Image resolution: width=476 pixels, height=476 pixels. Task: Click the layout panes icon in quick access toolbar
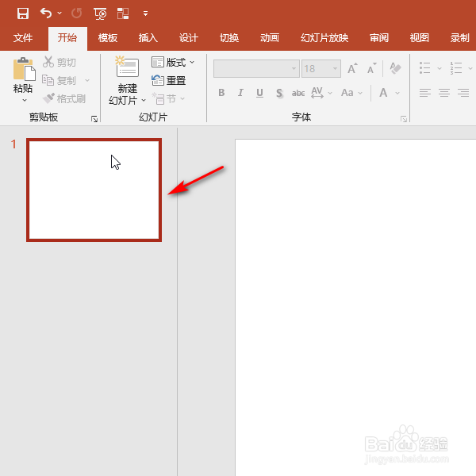point(123,13)
